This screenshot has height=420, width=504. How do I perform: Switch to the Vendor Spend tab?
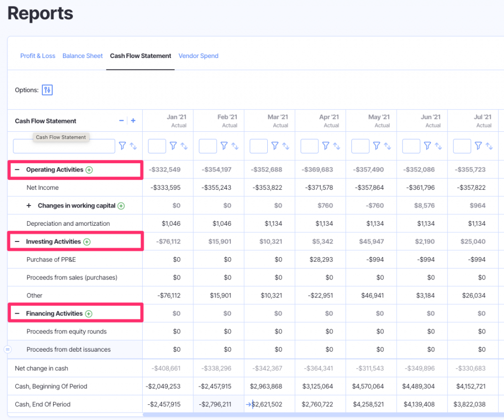[198, 56]
